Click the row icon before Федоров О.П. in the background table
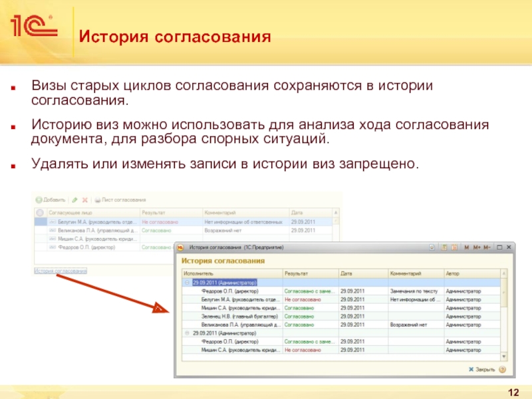 point(53,247)
